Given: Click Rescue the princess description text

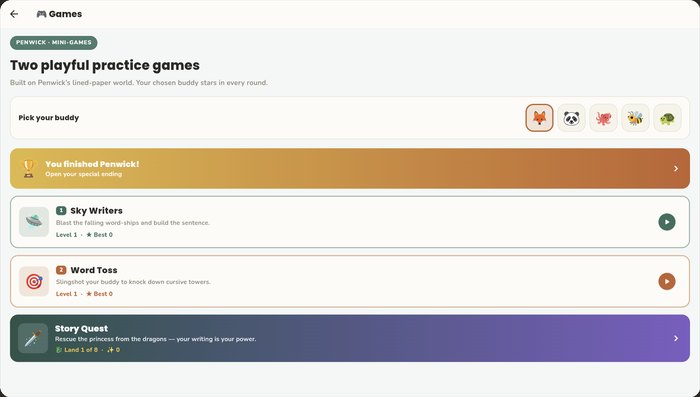Looking at the screenshot, I should click(155, 339).
